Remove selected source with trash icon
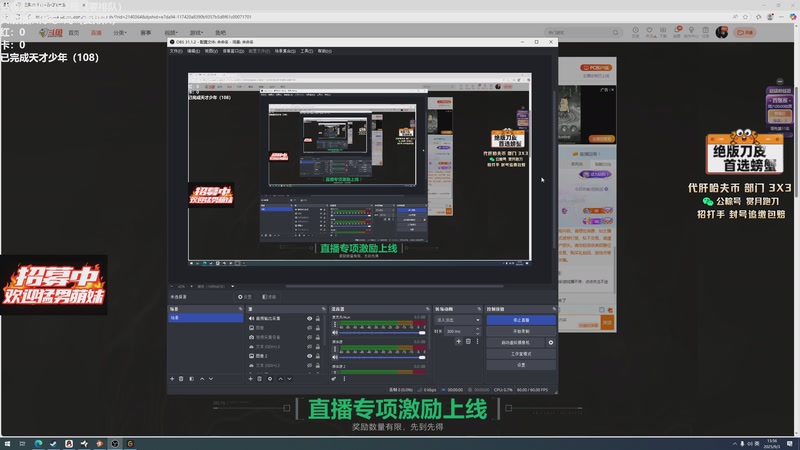This screenshot has width=800, height=450. [259, 379]
